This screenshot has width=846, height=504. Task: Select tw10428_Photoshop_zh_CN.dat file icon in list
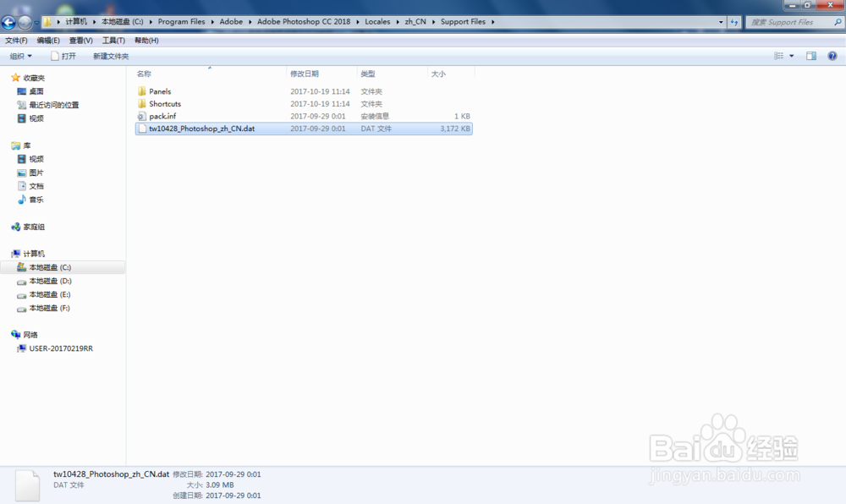pos(142,129)
